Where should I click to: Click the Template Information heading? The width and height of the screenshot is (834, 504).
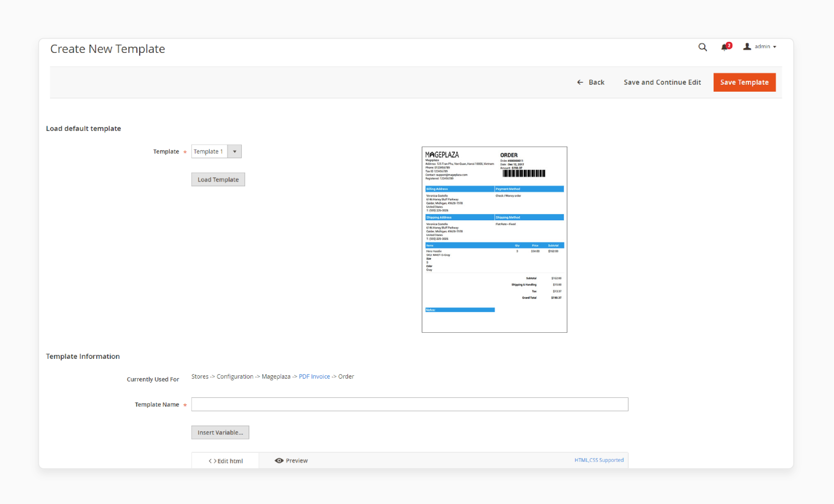[83, 356]
